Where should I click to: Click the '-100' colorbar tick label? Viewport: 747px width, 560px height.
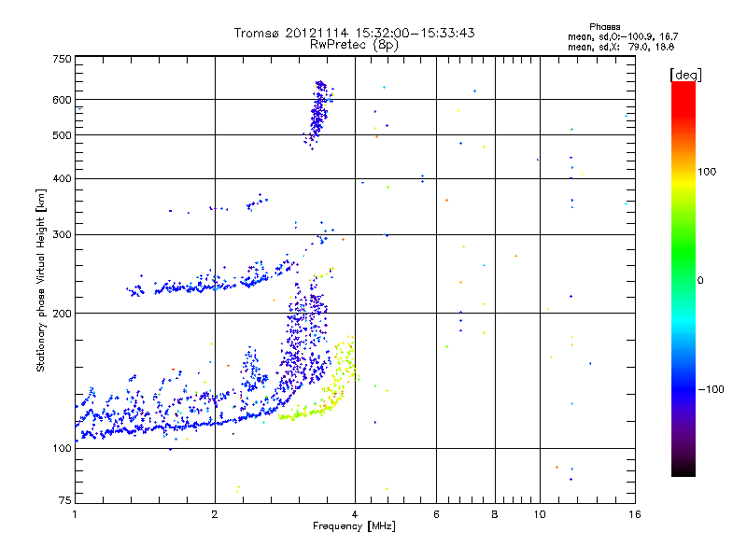click(x=711, y=389)
